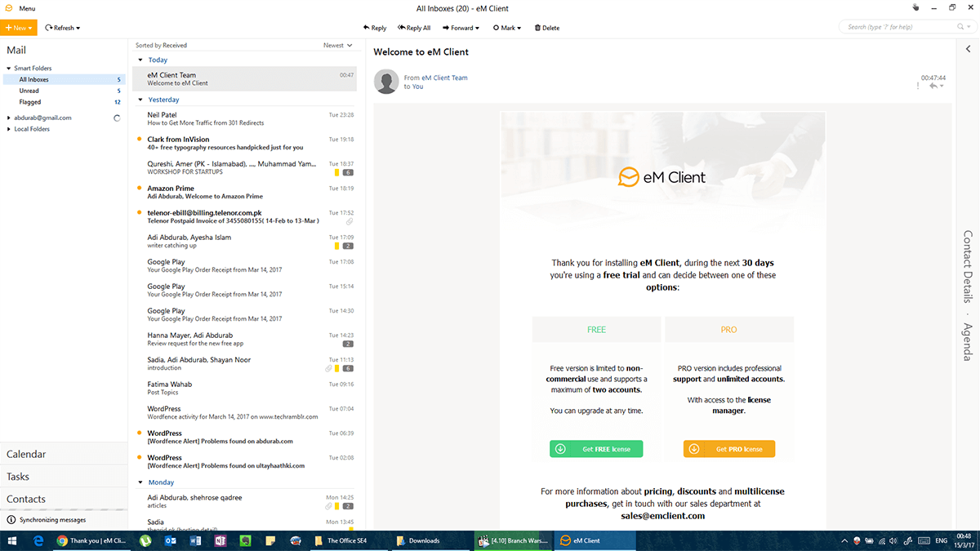This screenshot has height=551, width=980.
Task: Click the download icon on Get PRO license
Action: [694, 449]
